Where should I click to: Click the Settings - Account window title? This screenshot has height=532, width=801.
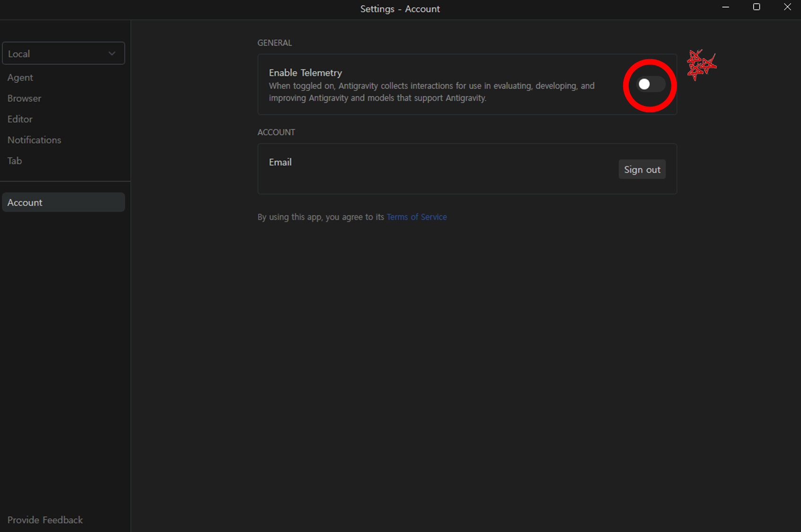point(400,9)
